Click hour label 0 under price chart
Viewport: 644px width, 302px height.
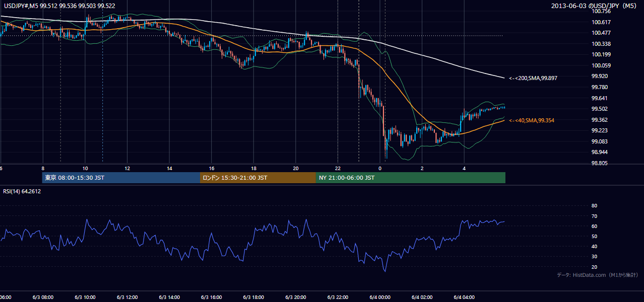tap(380, 169)
